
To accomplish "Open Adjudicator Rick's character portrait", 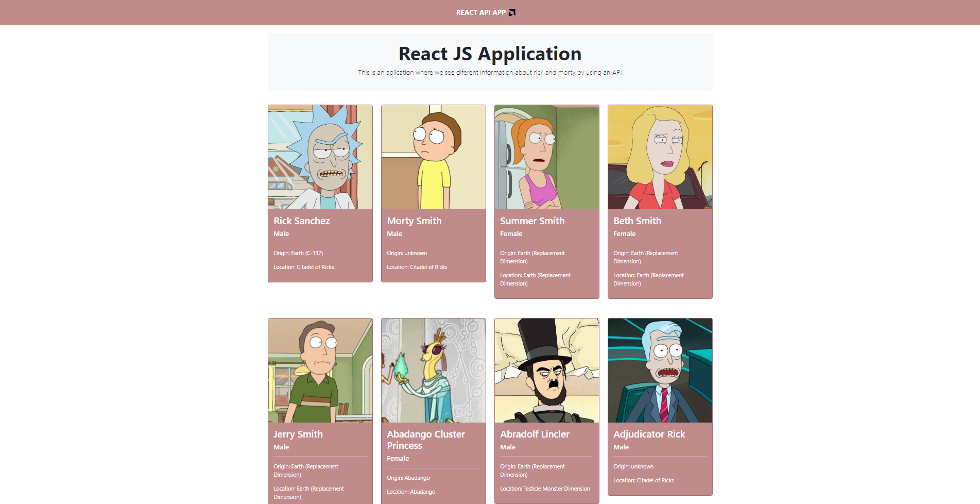I will (x=660, y=370).
